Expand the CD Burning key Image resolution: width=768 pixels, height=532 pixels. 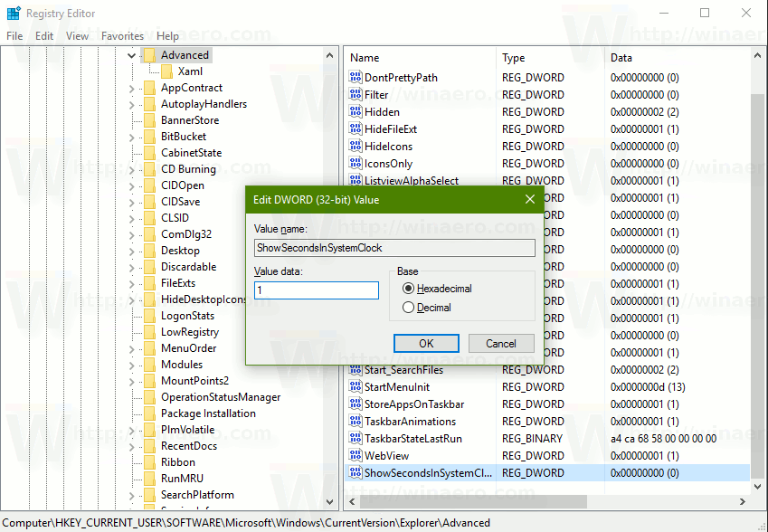click(132, 170)
